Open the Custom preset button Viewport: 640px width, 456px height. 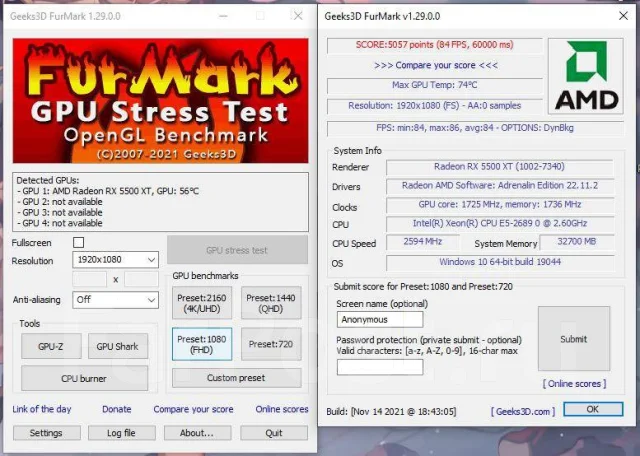(236, 378)
